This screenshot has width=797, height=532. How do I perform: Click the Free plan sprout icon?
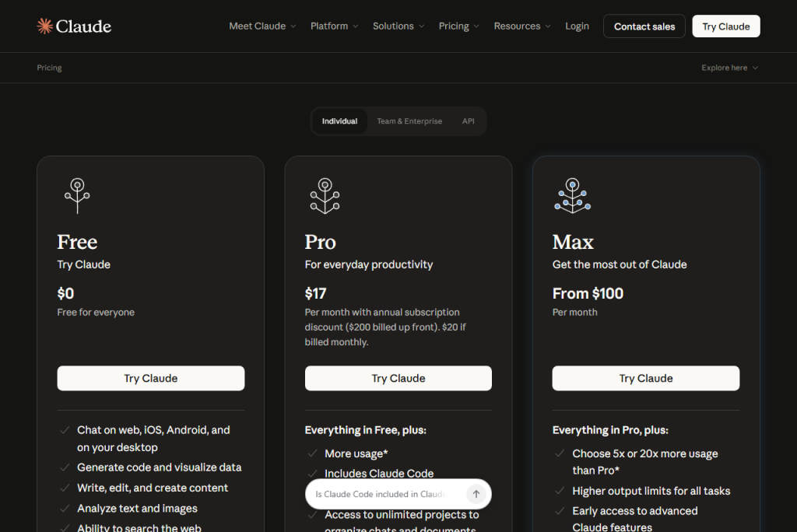coord(77,195)
